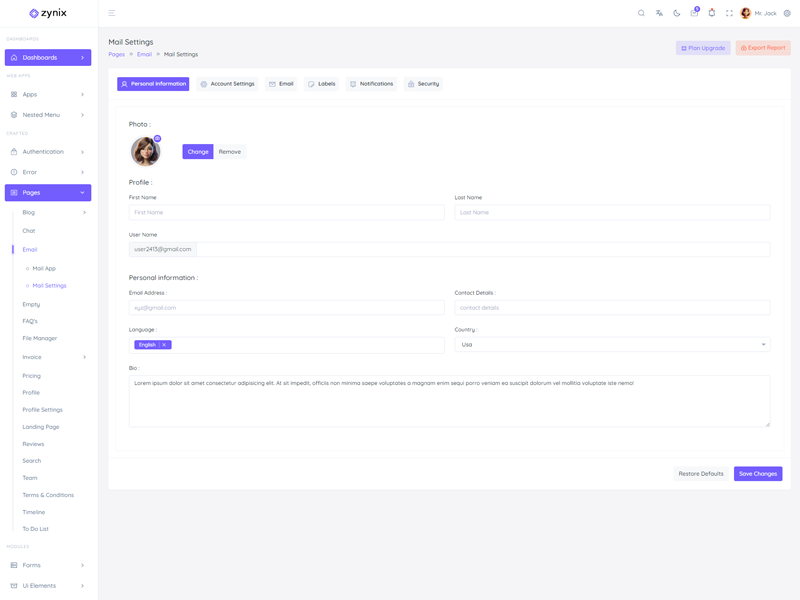Switch to the Security tab
800x600 pixels.
423,84
